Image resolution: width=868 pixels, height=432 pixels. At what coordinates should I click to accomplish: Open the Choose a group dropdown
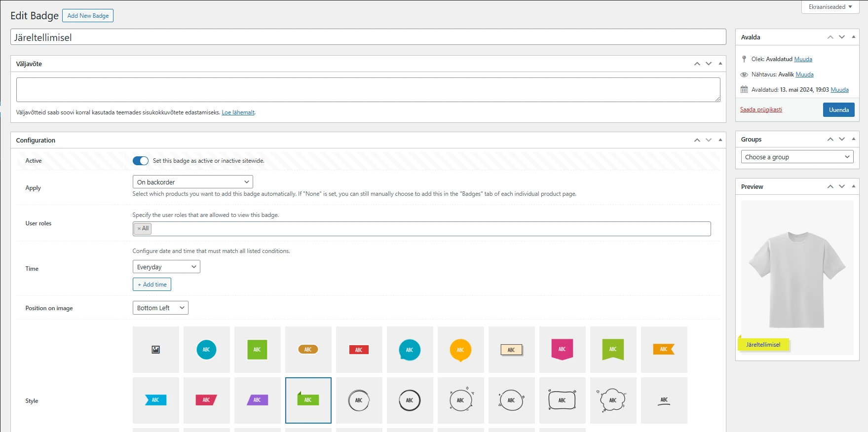797,157
